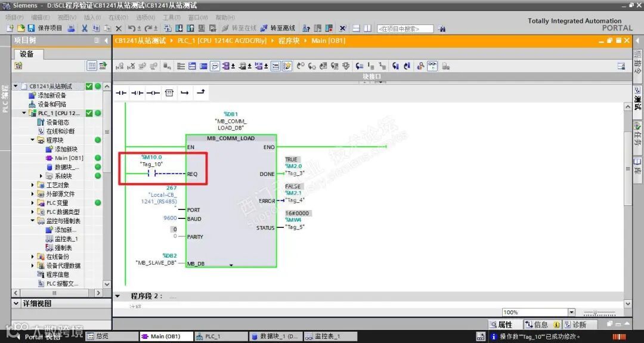Click the 转至离线 button
644x343 pixels.
point(278,28)
